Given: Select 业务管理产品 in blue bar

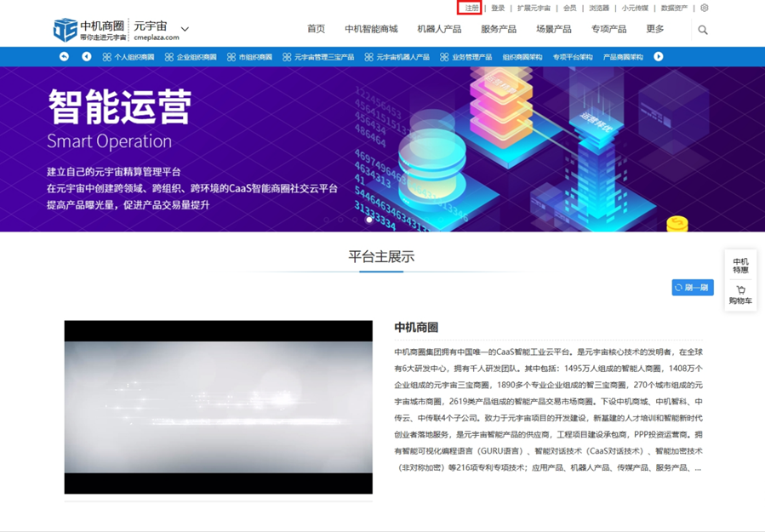Looking at the screenshot, I should tap(471, 57).
